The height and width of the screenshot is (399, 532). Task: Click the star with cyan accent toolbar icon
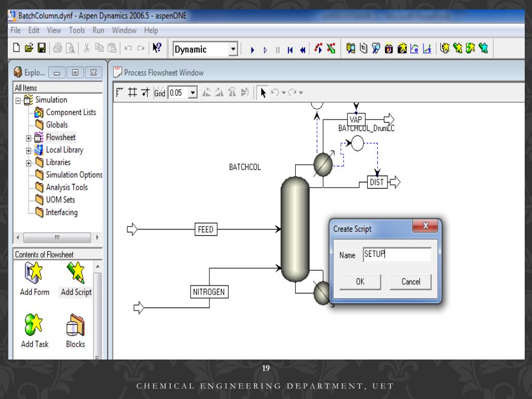tap(484, 48)
